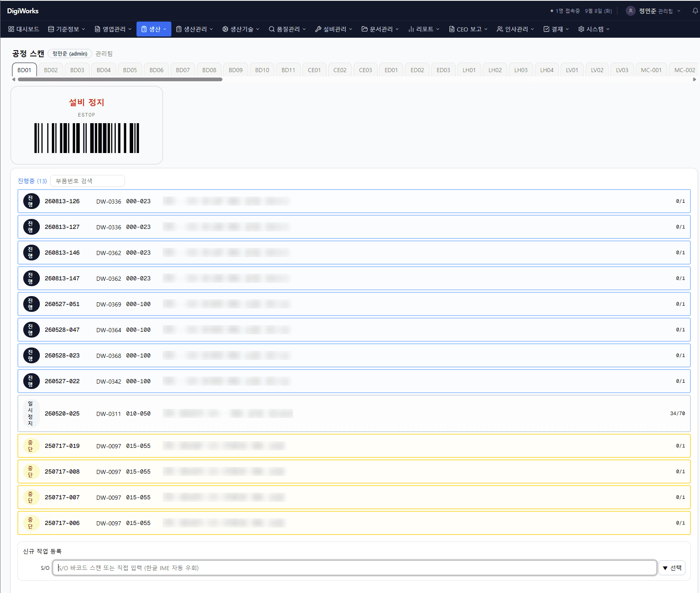This screenshot has height=593, width=700.
Task: Open the 선택 dropdown for S/O
Action: (672, 568)
